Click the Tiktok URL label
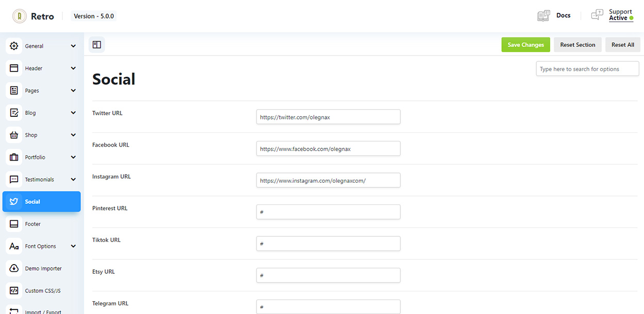 (106, 240)
